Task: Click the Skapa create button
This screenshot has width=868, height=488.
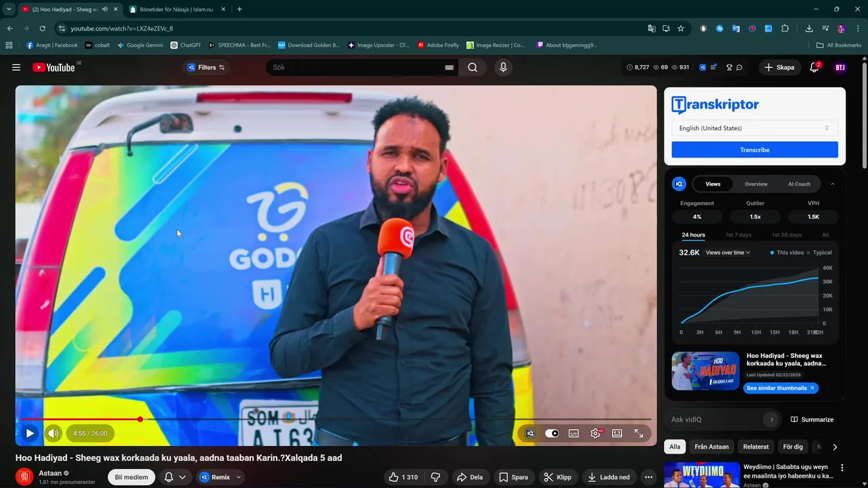Action: 779,67
